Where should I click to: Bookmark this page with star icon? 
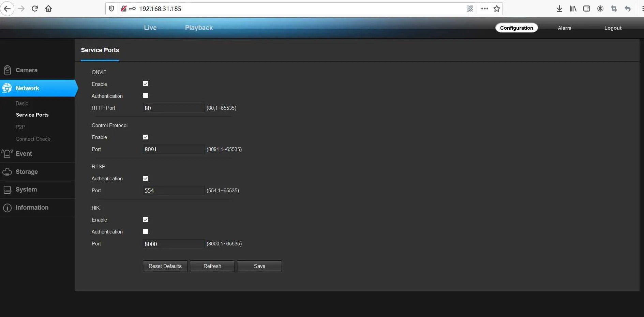[497, 9]
